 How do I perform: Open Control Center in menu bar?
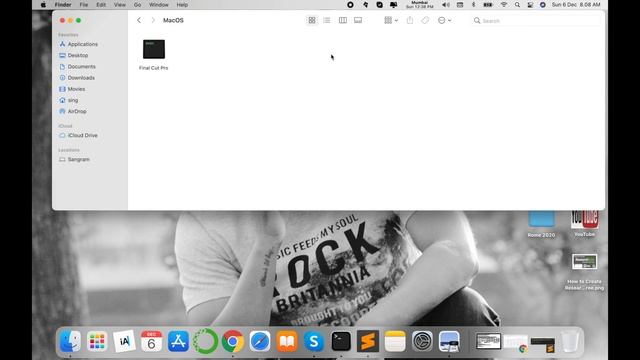coord(530,5)
